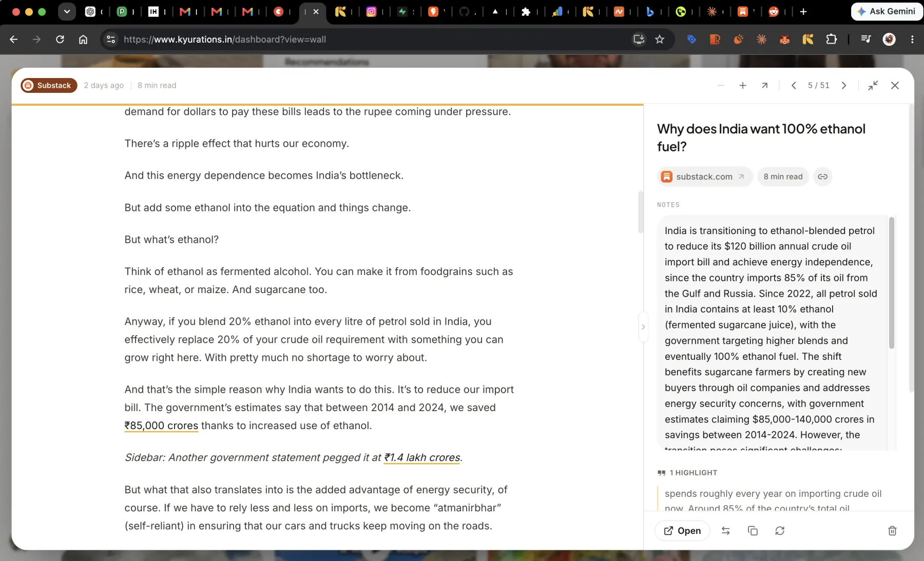Click the kyurations.in address bar URL
Viewport: 924px width, 561px height.
point(225,40)
